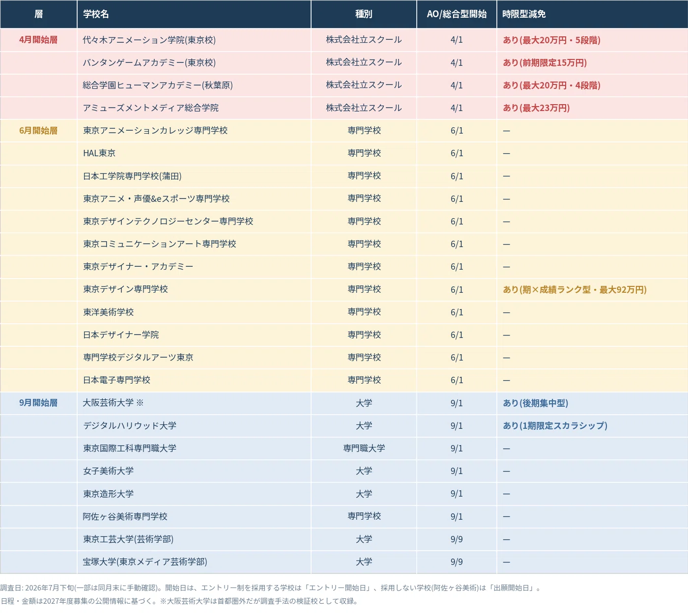Viewport: 688px width, 616px height.
Task: Click school name 東京アニメ・声優&eスポーツ専門学校
Action: pyautogui.click(x=156, y=199)
